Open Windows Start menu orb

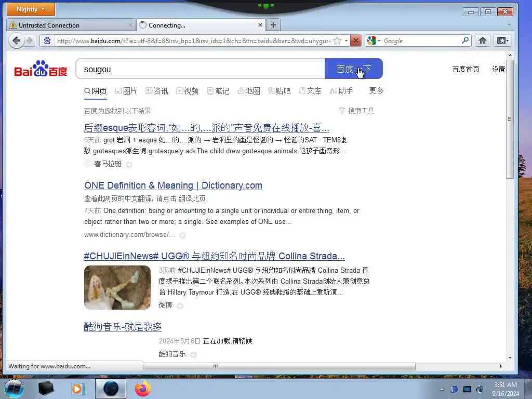coord(14,389)
